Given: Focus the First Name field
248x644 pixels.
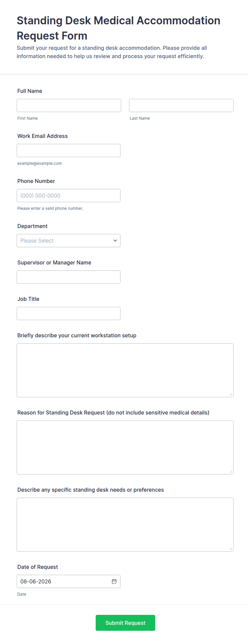Looking at the screenshot, I should (69, 106).
